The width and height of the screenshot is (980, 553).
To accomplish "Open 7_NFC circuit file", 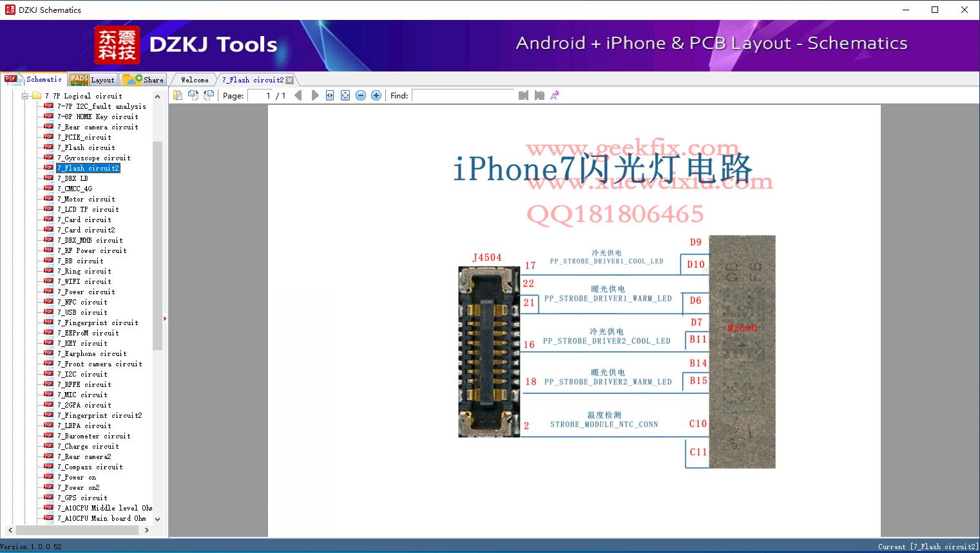I will 82,302.
